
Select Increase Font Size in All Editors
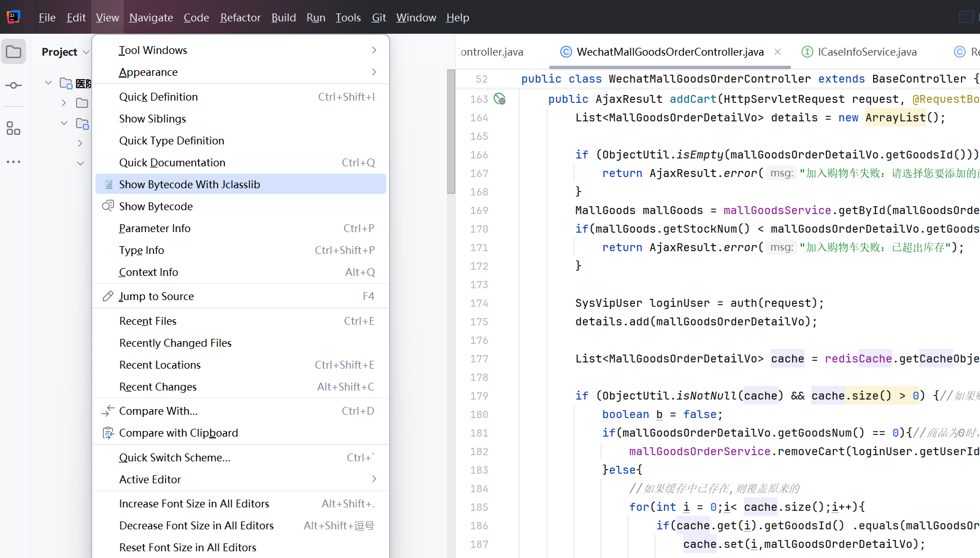194,503
